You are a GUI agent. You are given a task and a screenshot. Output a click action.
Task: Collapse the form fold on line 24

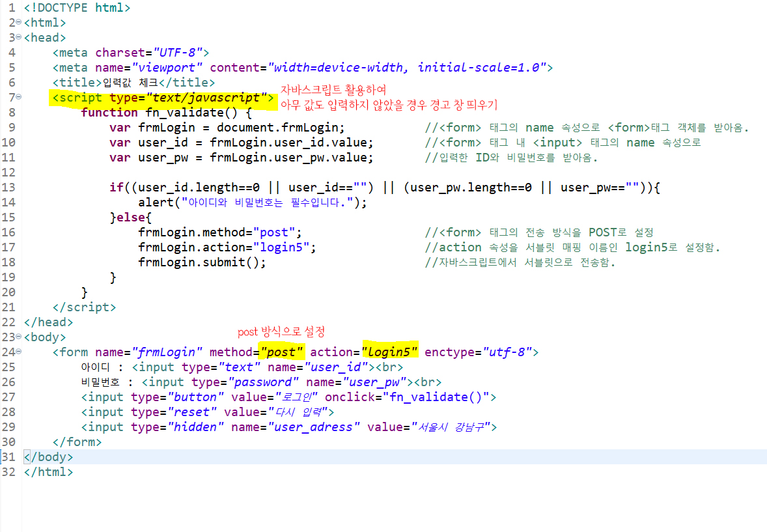click(19, 352)
